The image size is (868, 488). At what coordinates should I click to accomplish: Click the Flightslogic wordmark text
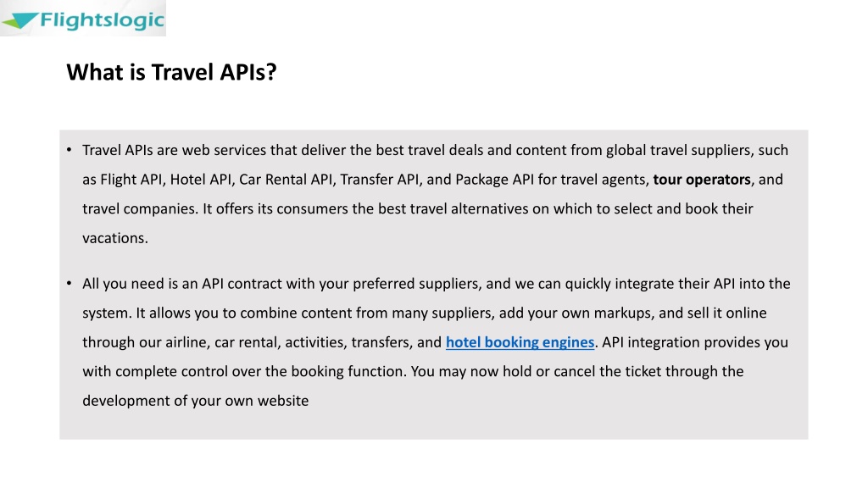(x=103, y=20)
